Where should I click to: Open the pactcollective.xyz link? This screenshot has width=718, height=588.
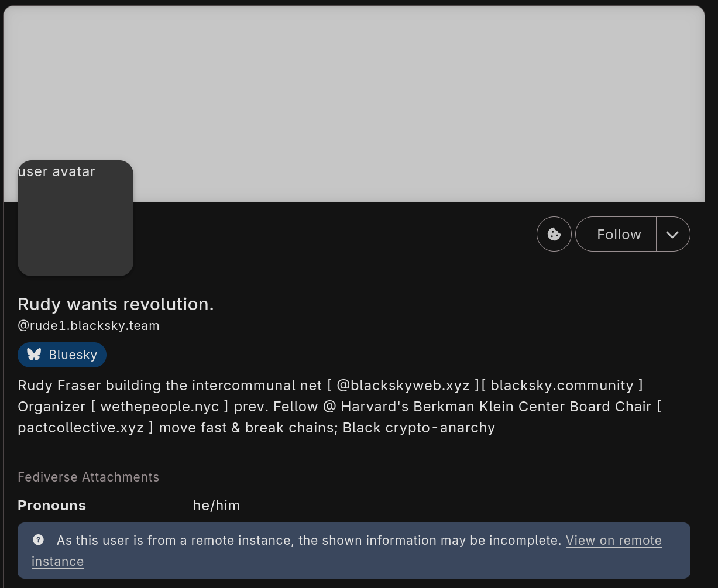(81, 428)
